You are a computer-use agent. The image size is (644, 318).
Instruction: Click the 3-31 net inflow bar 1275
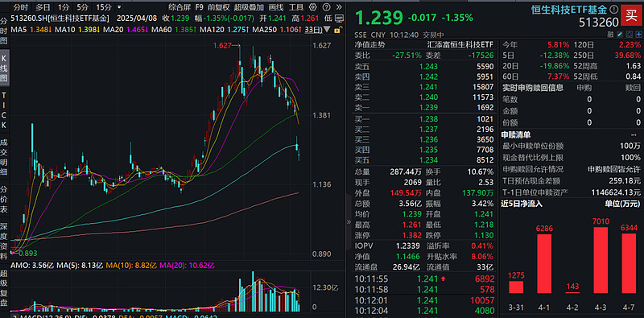(516, 287)
